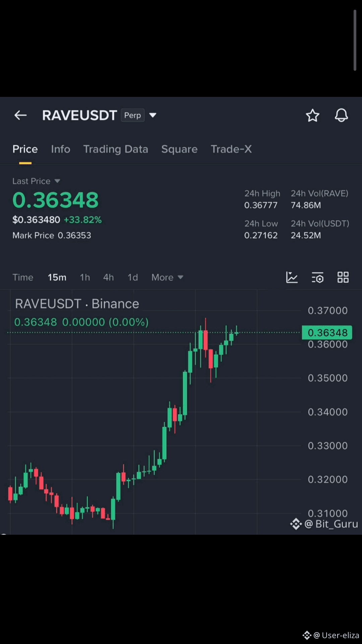Screen dimensions: 362x644
Task: Tap the 0.34000 price axis label
Action: [328, 412]
